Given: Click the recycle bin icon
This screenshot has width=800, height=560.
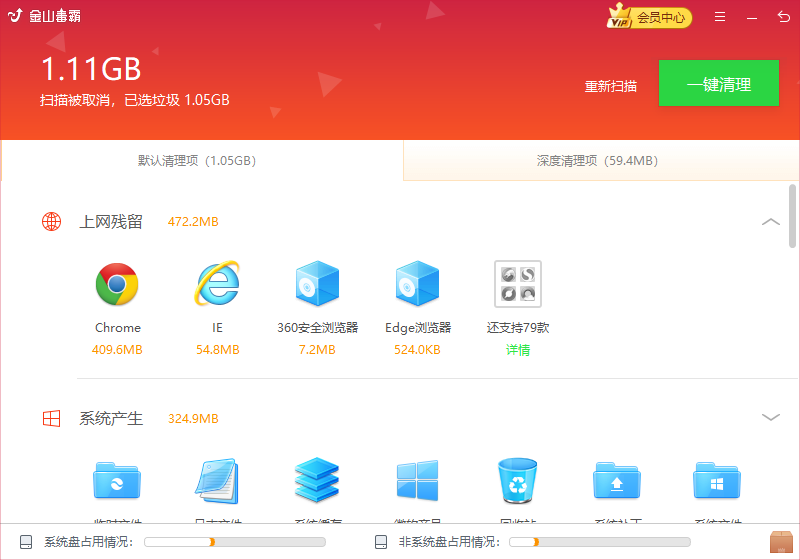Looking at the screenshot, I should (x=517, y=481).
